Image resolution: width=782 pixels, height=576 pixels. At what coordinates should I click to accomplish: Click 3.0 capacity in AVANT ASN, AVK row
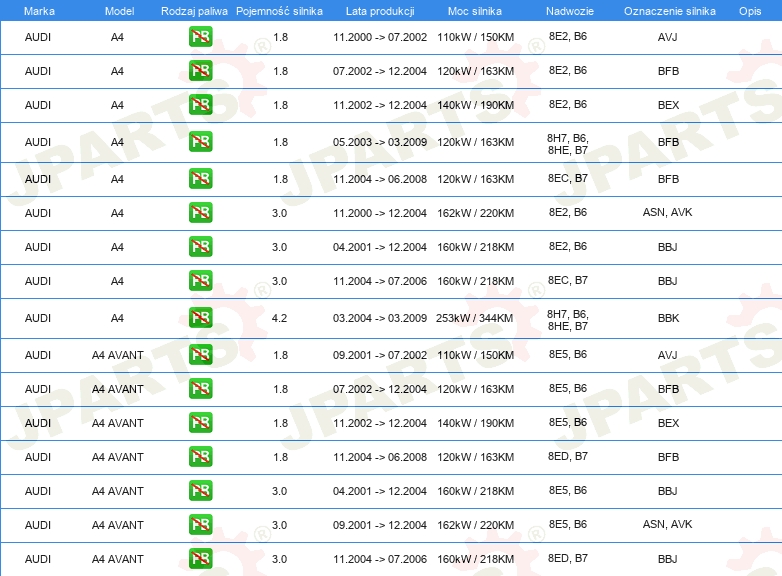click(279, 525)
